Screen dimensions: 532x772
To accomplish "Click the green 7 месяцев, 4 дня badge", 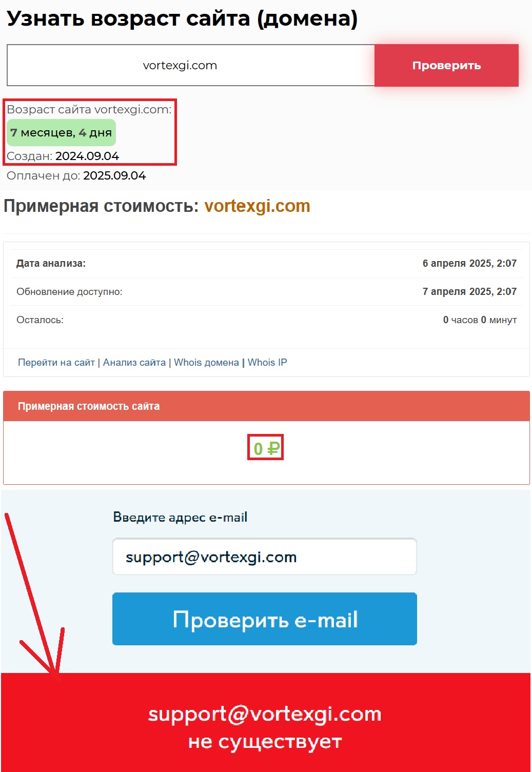I will tap(61, 132).
